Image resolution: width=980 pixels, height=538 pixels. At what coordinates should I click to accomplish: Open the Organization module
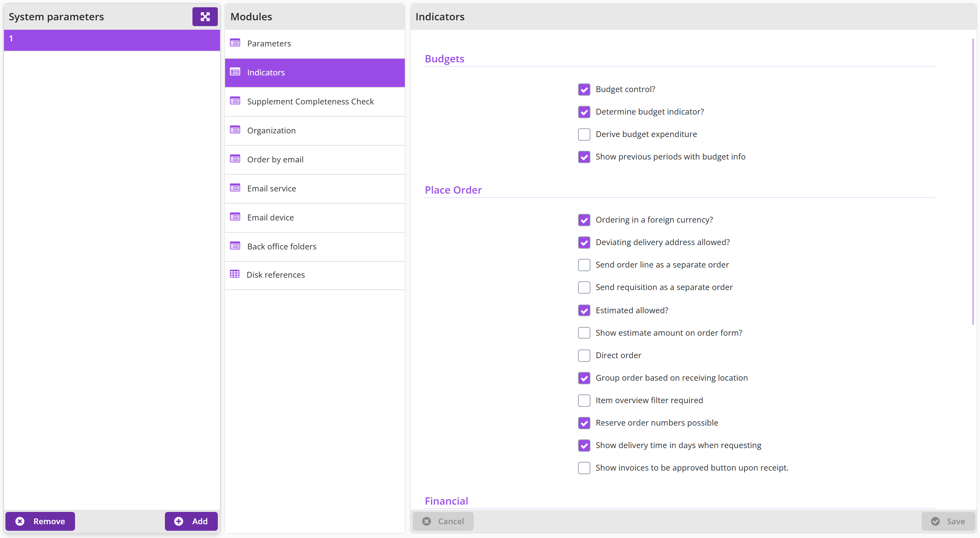coord(315,131)
